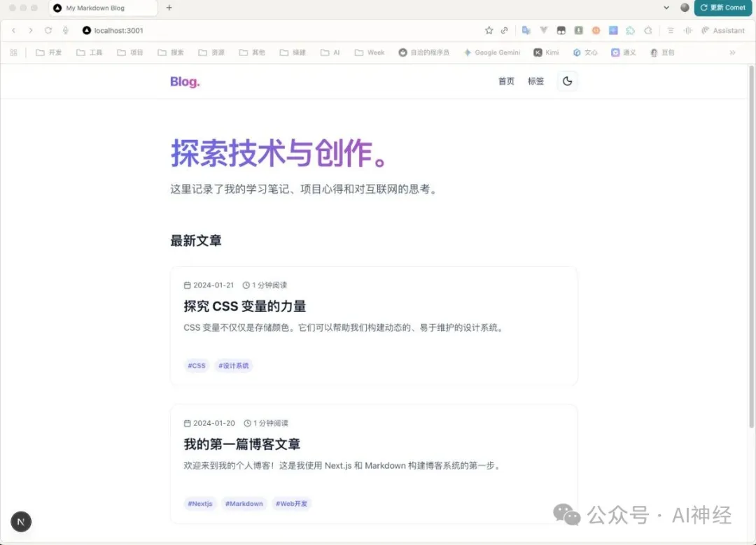Image resolution: width=756 pixels, height=545 pixels.
Task: Open the Kimi bookmark
Action: [545, 52]
